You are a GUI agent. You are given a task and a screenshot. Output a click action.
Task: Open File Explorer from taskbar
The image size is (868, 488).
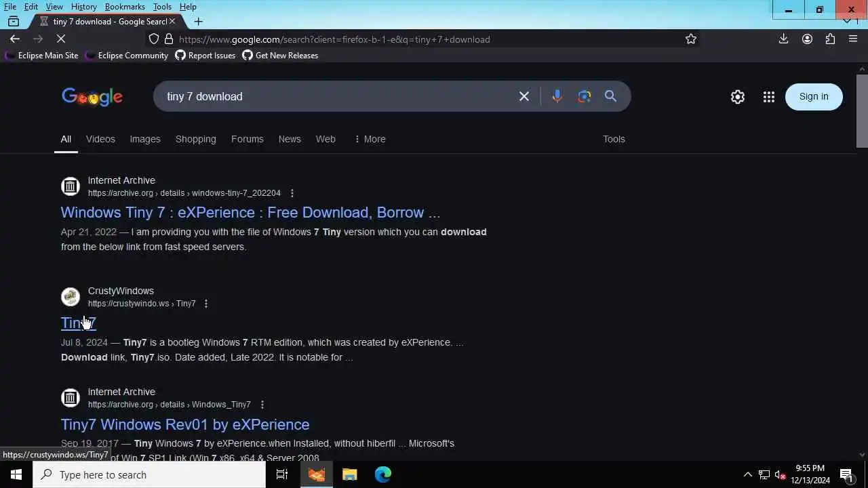tap(350, 474)
